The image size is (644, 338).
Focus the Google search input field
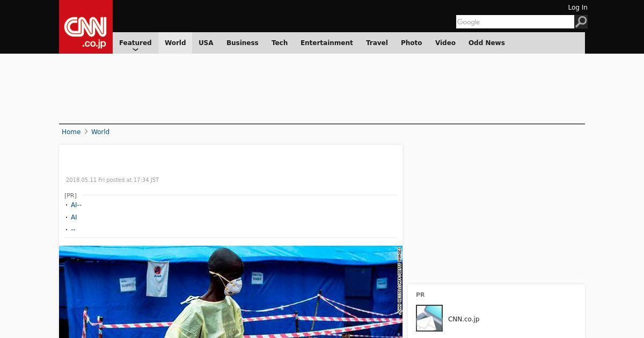coord(515,22)
